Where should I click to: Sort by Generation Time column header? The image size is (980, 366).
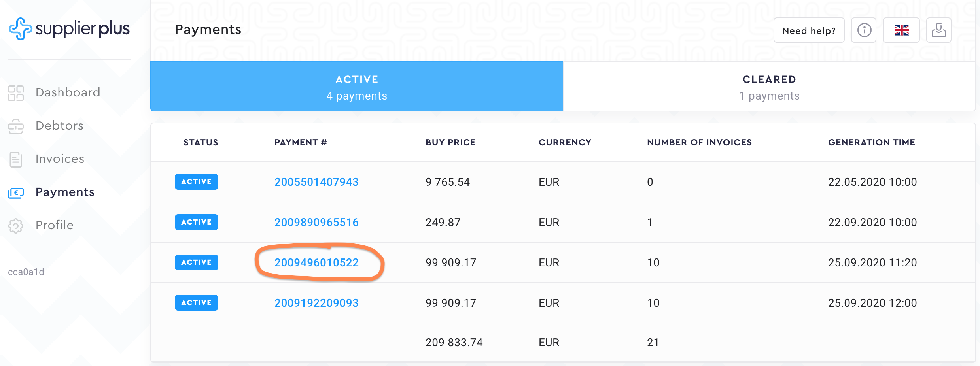[x=872, y=143]
